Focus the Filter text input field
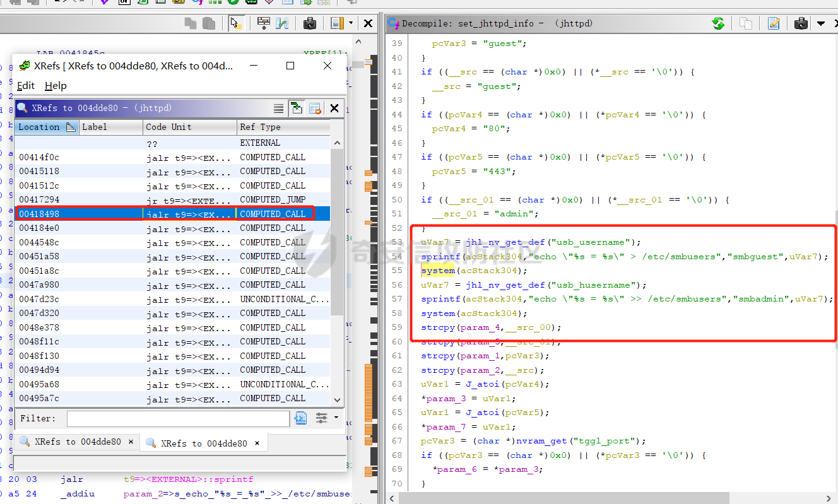Screen dimensions: 838x504 point(178,418)
